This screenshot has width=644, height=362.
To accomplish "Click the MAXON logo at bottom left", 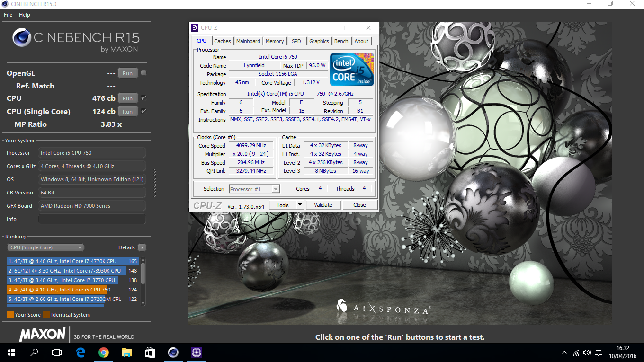I will (42, 334).
